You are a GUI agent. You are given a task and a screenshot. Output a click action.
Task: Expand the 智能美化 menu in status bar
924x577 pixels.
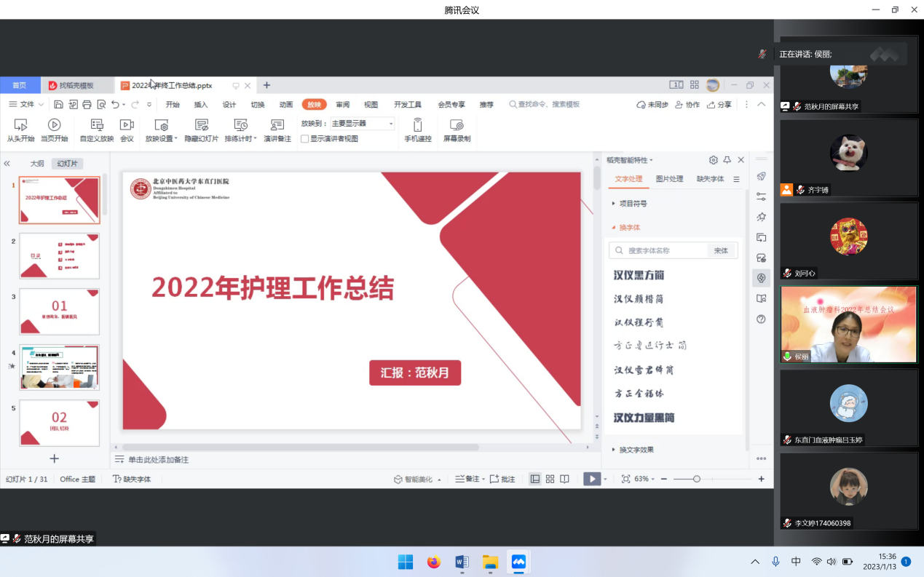tap(417, 479)
